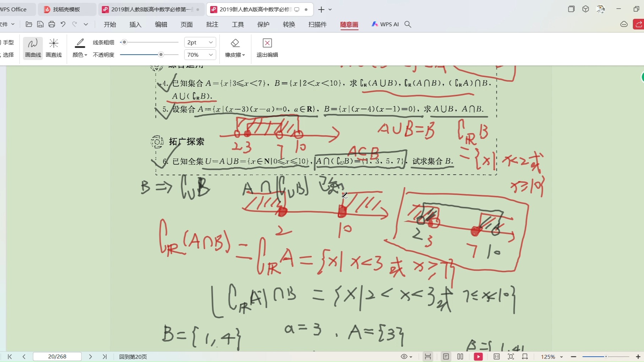Go to last page
Viewport: 644px width, 362px height.
coord(104,357)
